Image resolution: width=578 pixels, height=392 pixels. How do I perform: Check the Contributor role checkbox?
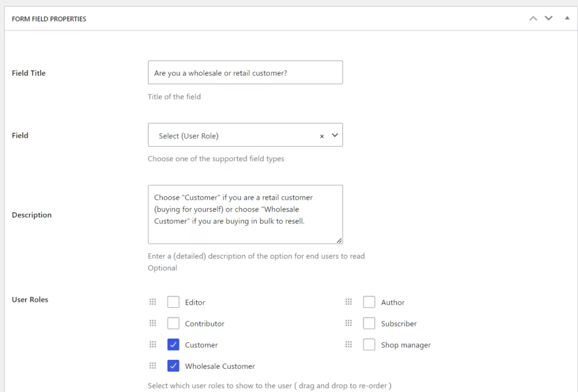pyautogui.click(x=173, y=324)
